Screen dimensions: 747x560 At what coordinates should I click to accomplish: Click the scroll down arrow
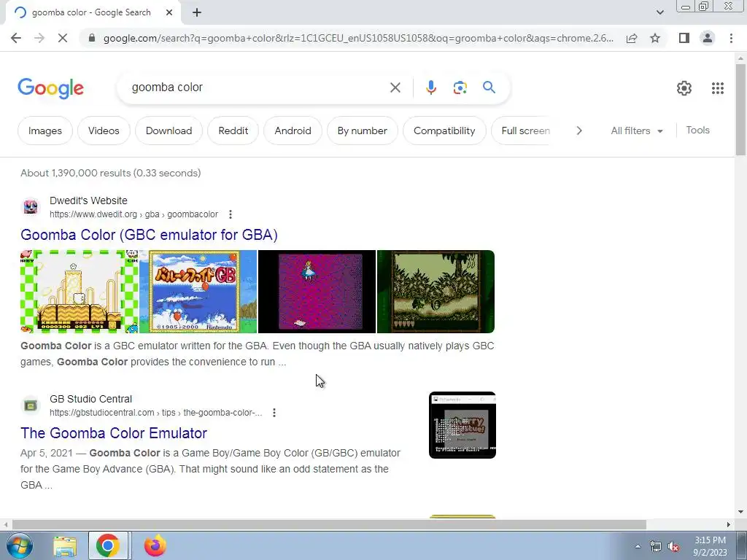(740, 512)
